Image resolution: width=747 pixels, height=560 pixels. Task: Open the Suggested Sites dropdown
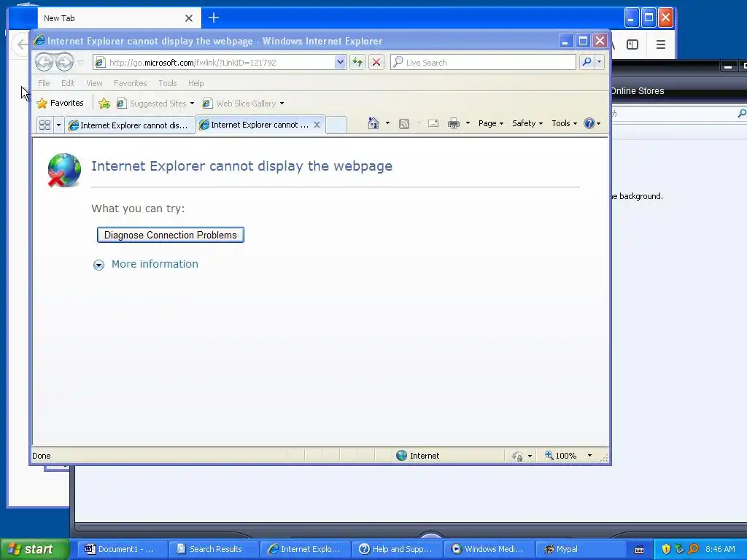156,104
